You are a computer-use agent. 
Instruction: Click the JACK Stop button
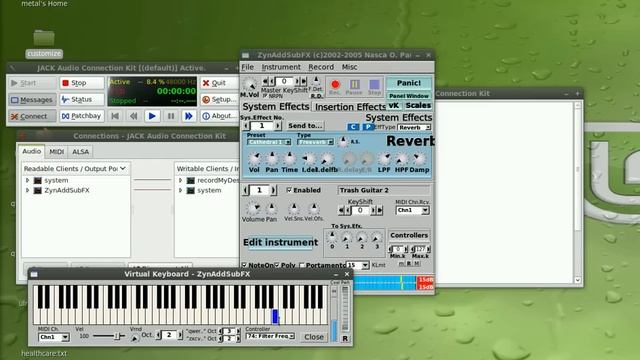point(82,83)
